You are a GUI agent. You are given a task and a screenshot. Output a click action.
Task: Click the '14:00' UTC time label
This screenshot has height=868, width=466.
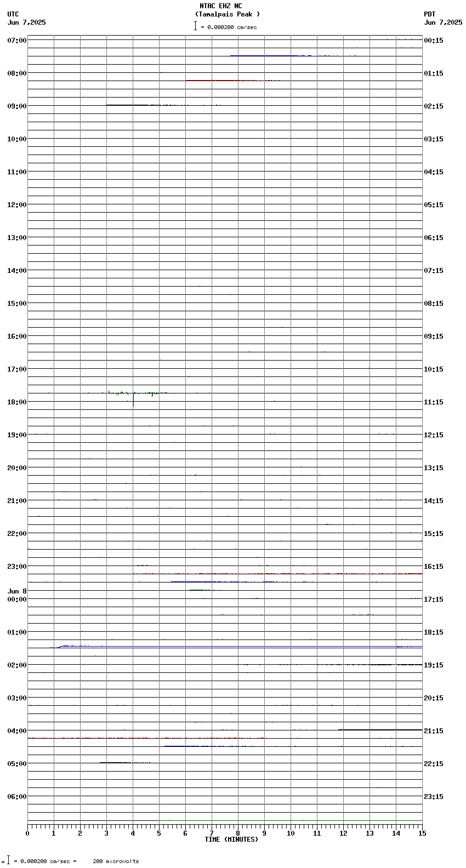[17, 271]
